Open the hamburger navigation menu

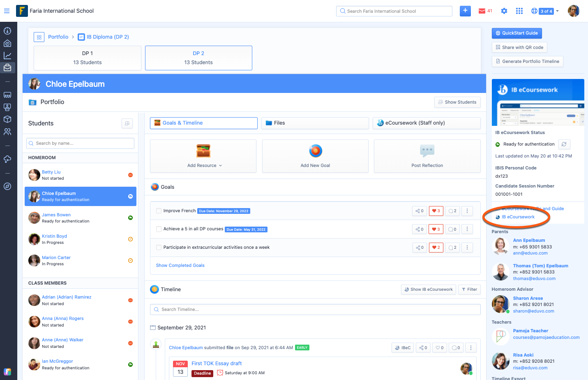(x=7, y=11)
